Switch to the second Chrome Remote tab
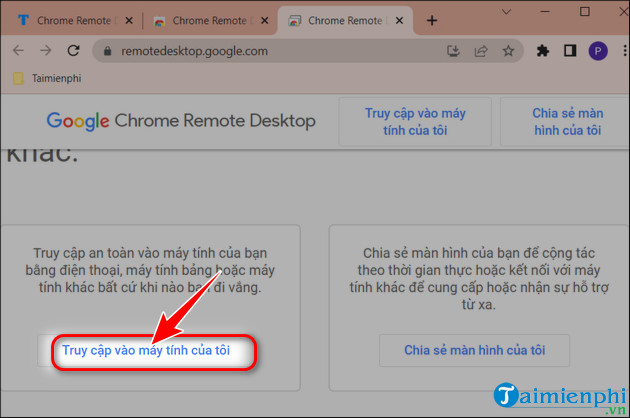This screenshot has height=418, width=630. [209, 20]
